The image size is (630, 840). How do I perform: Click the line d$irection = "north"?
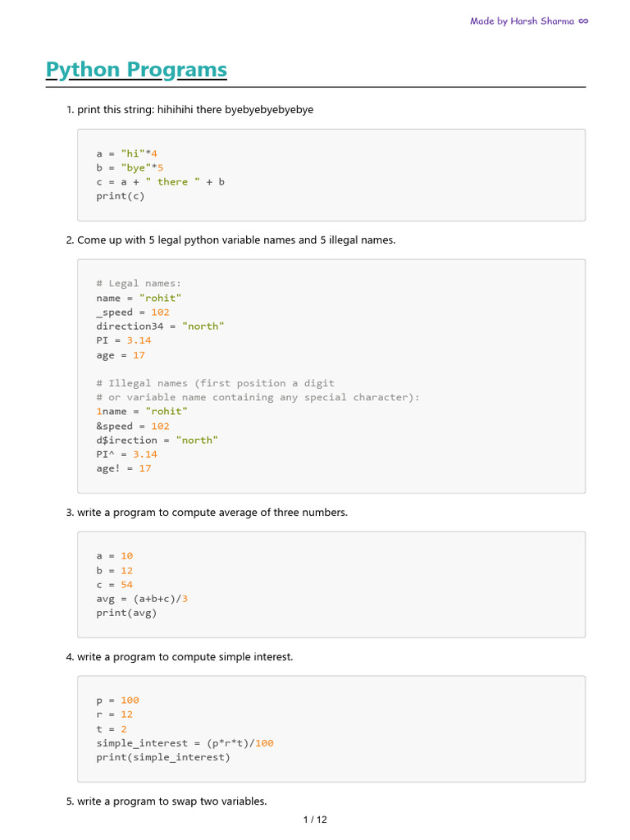point(157,440)
